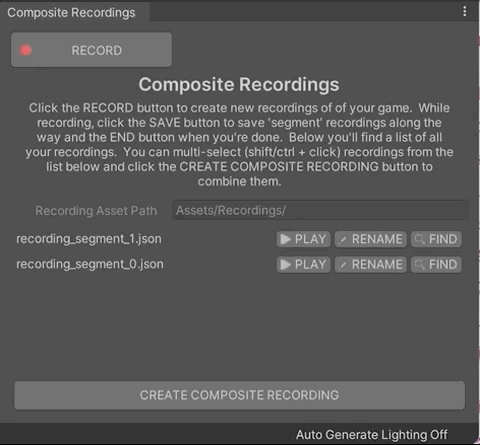Screen dimensions: 480x445
Task: Click the red record dot icon
Action: pos(25,50)
